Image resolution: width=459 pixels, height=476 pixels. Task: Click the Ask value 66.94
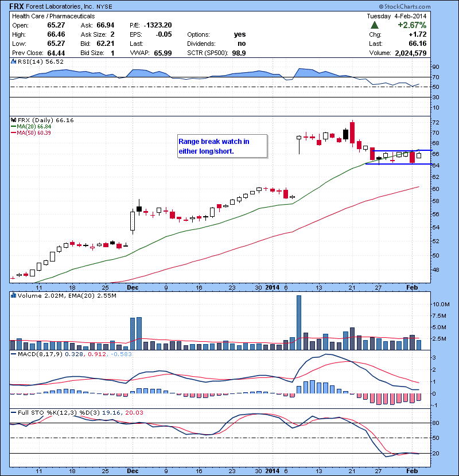point(106,25)
